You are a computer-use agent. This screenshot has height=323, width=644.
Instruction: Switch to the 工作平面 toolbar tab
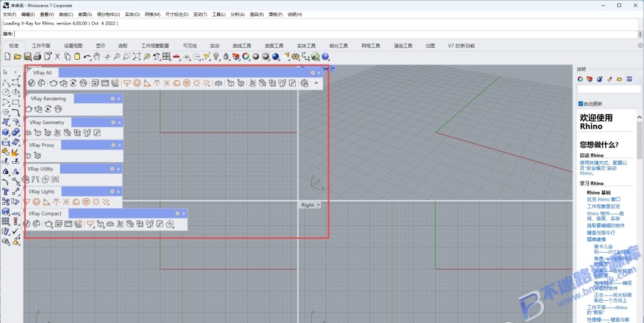pyautogui.click(x=41, y=45)
